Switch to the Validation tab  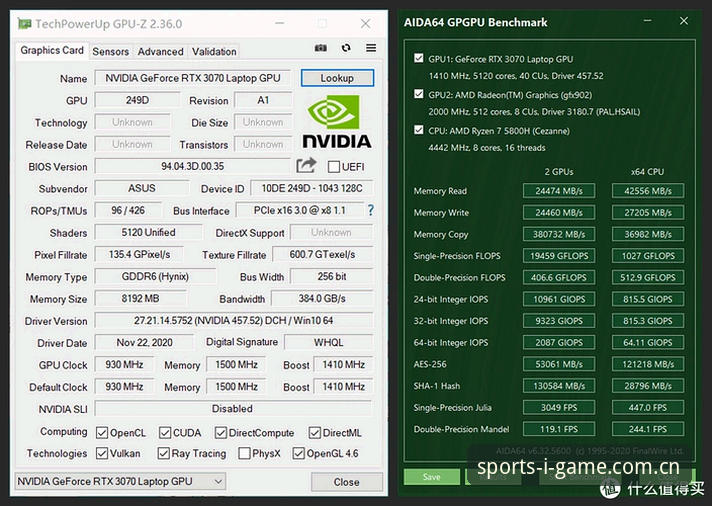click(214, 51)
